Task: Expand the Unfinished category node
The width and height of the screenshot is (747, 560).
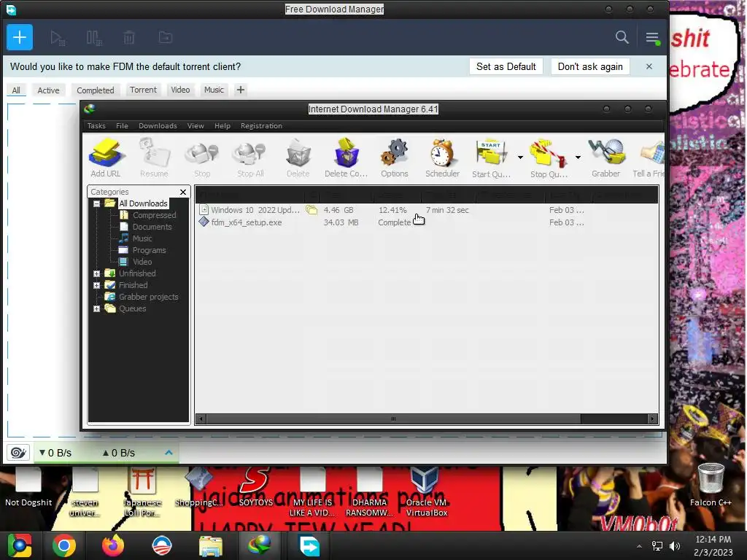Action: (97, 274)
